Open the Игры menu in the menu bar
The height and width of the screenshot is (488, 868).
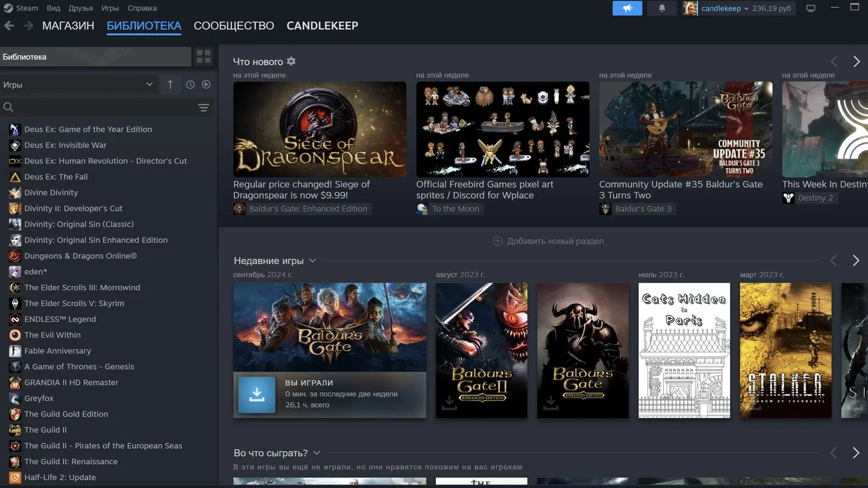pyautogui.click(x=110, y=8)
